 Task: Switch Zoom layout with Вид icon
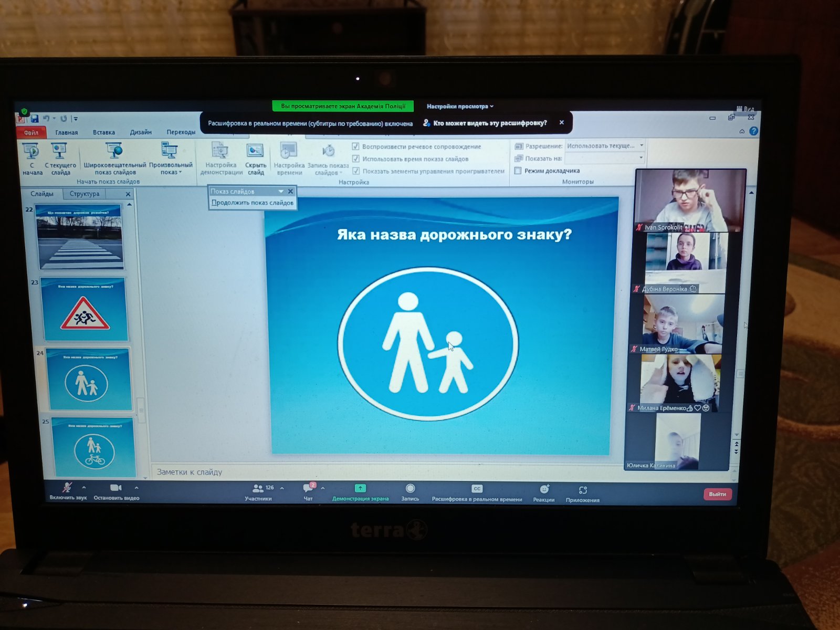coord(745,109)
